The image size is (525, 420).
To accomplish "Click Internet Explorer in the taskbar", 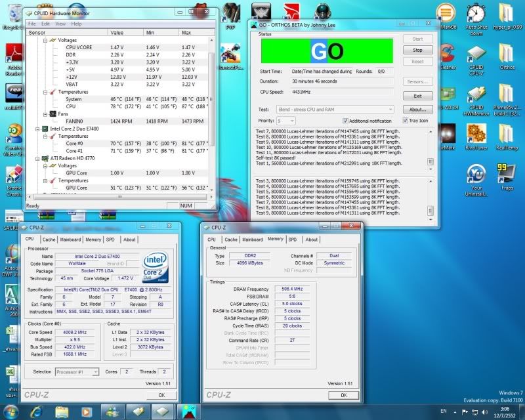I will click(36, 411).
